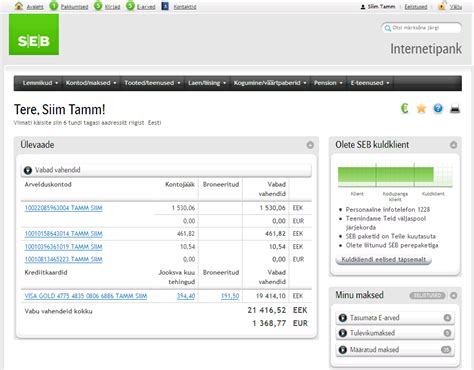
Task: Click Kuldkliendi eelised täpsemalt button
Action: (383, 259)
